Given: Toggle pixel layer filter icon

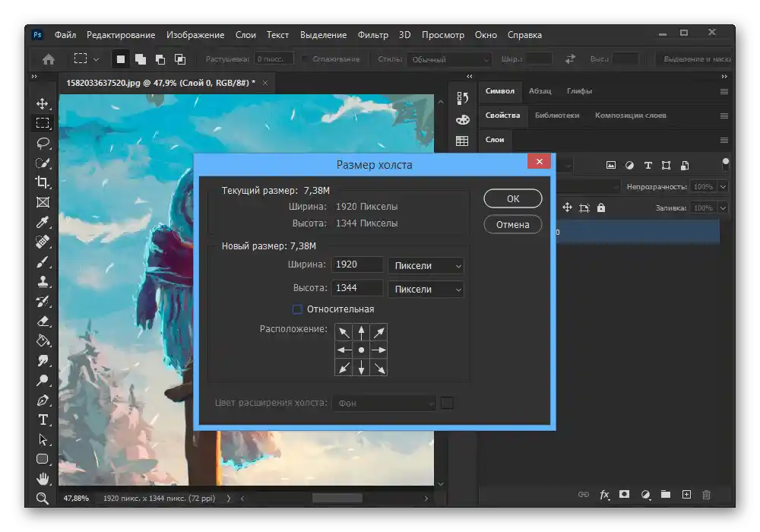Looking at the screenshot, I should click(611, 165).
